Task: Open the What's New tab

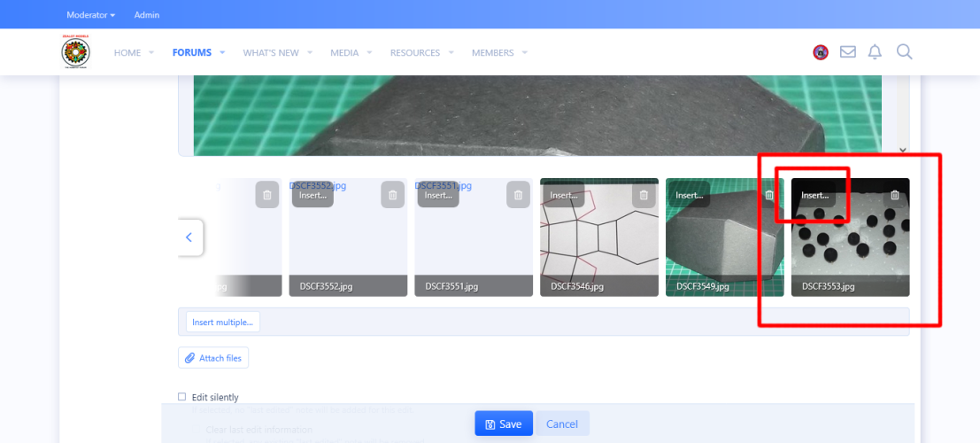Action: tap(271, 52)
